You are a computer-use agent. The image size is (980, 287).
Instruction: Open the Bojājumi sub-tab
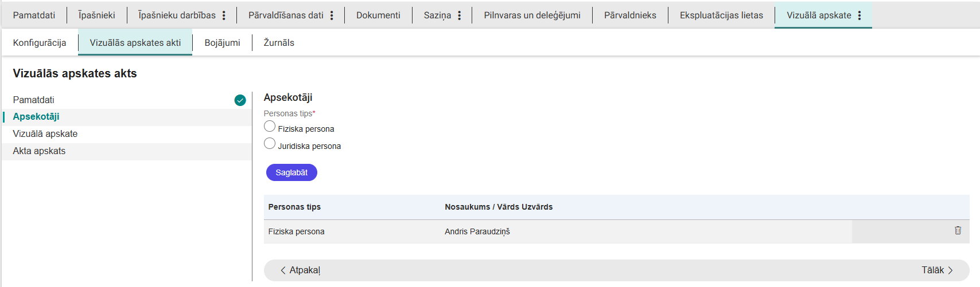pyautogui.click(x=222, y=43)
